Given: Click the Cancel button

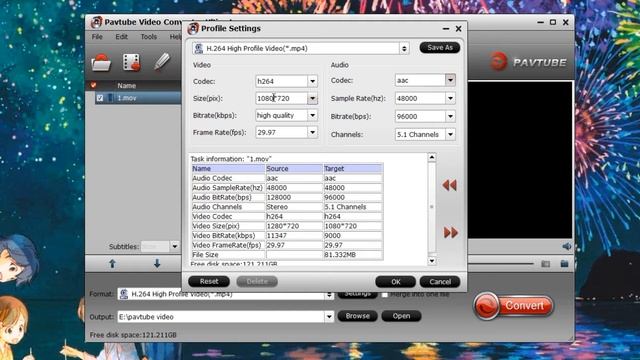Looking at the screenshot, I should click(440, 282).
